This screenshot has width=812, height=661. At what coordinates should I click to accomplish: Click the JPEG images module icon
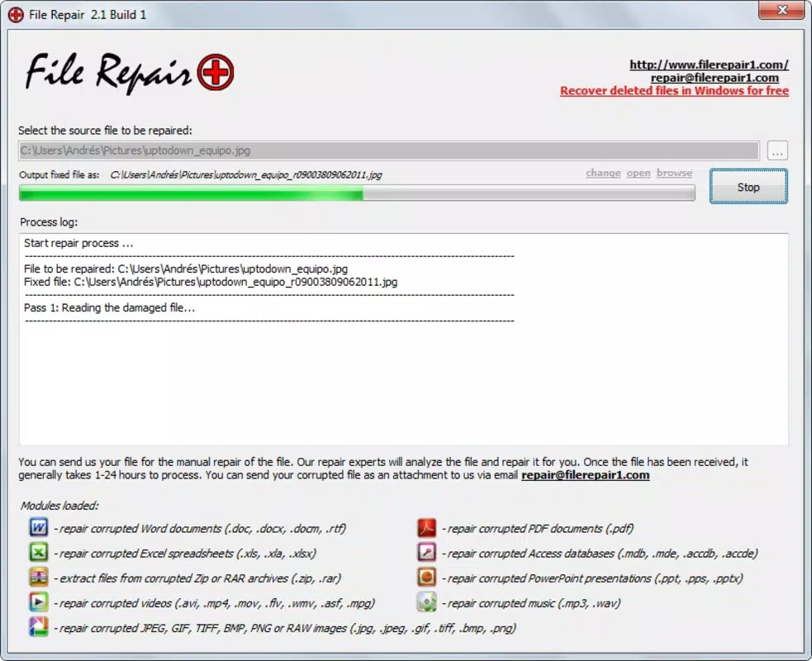click(38, 627)
